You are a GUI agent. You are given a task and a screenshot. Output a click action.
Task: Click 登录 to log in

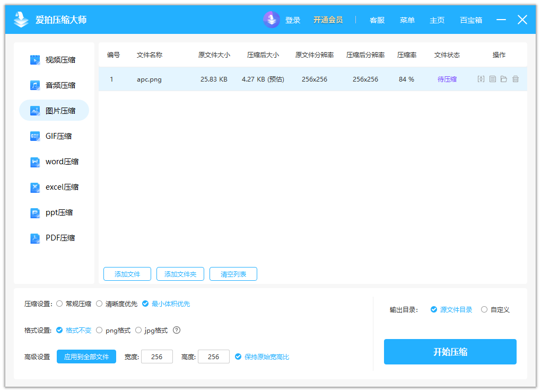pos(293,20)
